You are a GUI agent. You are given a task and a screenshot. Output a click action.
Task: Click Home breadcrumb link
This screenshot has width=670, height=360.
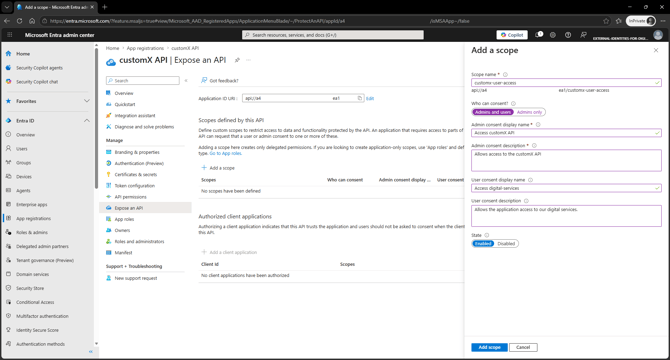point(112,48)
